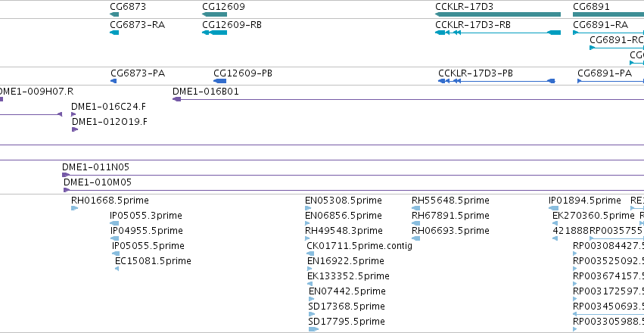Select the CG6891-RA transcript line
The image size is (644, 333).
click(x=608, y=33)
